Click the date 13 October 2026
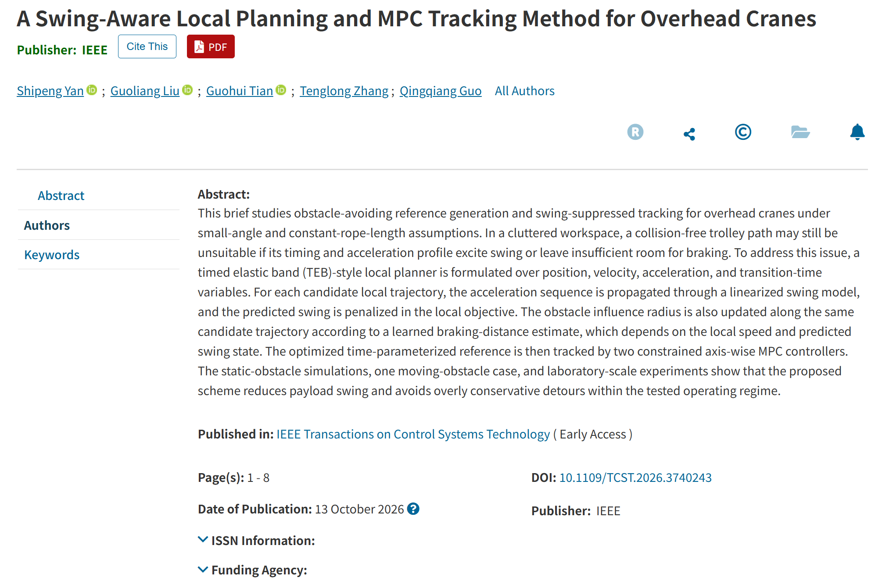Viewport: 875px width, 588px height. [x=359, y=509]
